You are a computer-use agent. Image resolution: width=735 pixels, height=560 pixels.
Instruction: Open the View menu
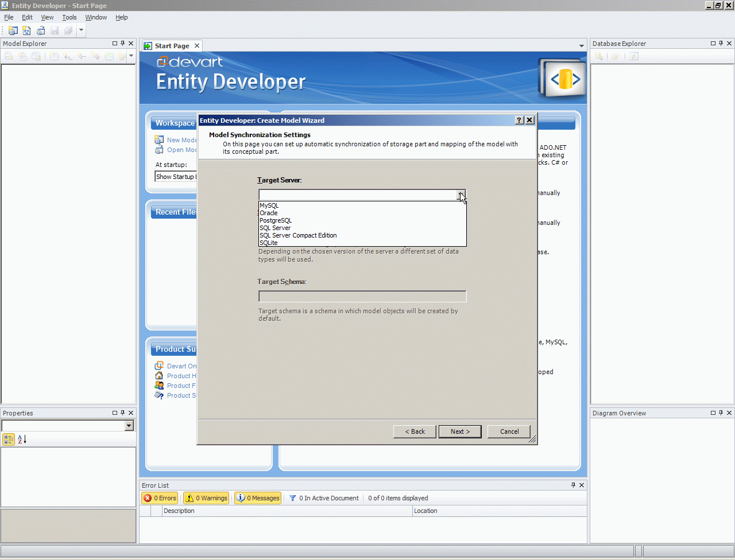point(47,17)
